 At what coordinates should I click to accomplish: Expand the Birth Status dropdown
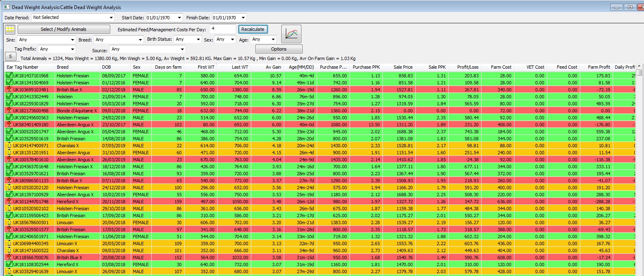[x=198, y=40]
